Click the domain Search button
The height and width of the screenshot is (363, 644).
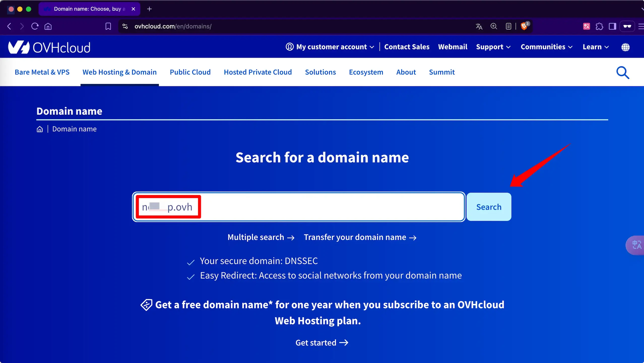(489, 207)
